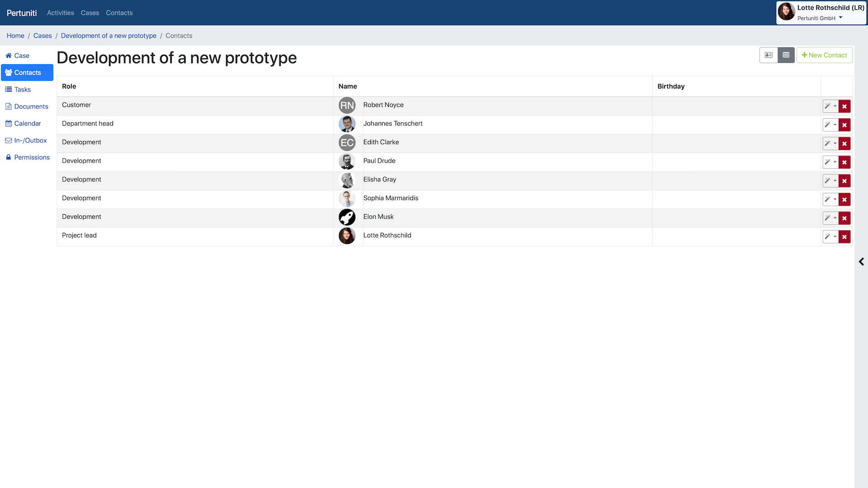Click the edit icon for Johannes Tenschert
This screenshot has width=868, height=488.
click(x=827, y=125)
